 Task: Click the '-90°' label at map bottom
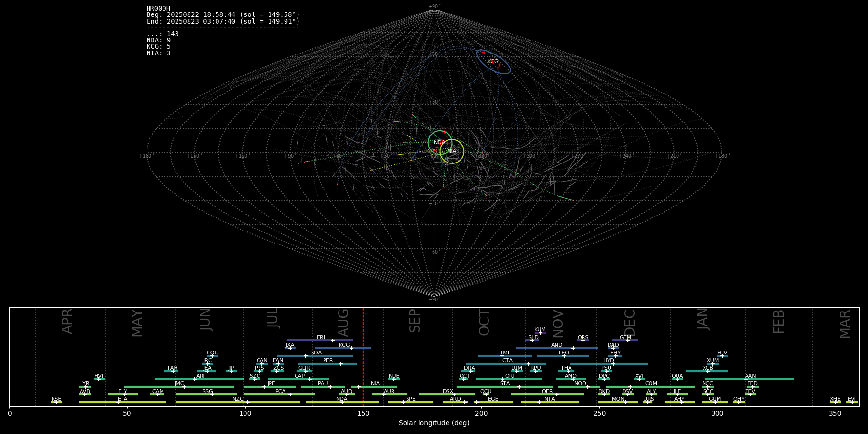click(434, 300)
